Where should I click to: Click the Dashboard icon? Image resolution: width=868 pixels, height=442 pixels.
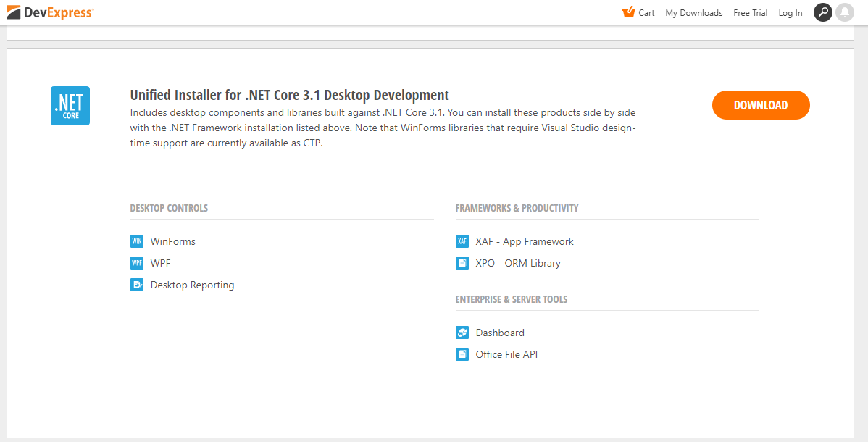tap(462, 333)
